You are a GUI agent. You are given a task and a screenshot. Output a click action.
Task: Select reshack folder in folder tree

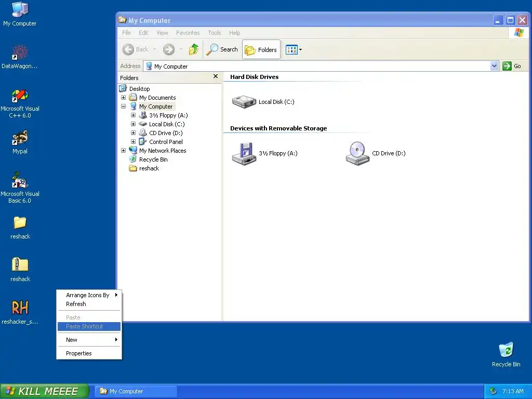click(149, 168)
